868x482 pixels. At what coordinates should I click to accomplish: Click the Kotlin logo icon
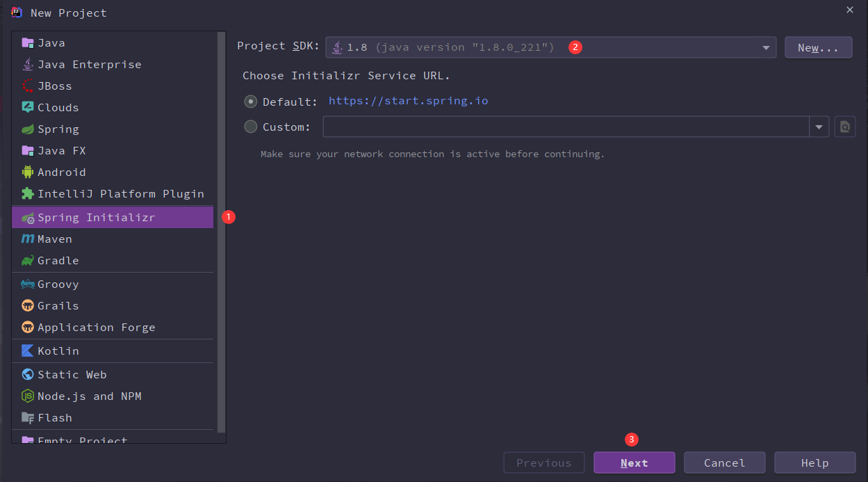coord(28,351)
